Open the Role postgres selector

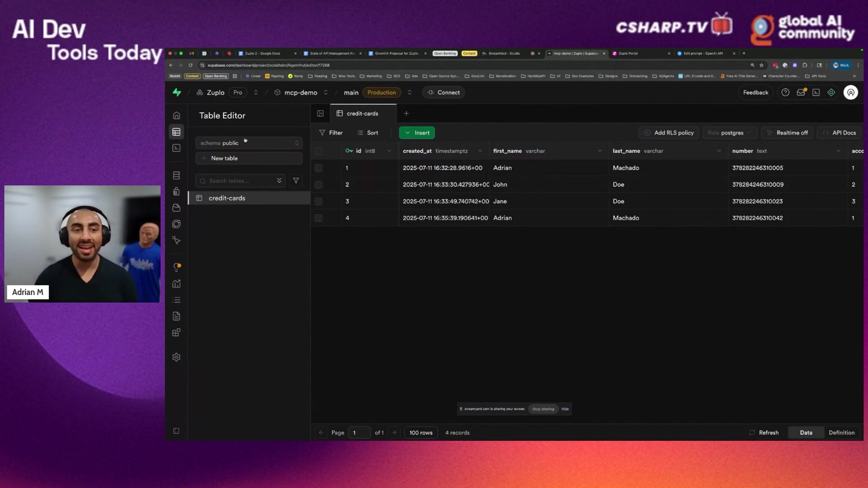coord(730,133)
